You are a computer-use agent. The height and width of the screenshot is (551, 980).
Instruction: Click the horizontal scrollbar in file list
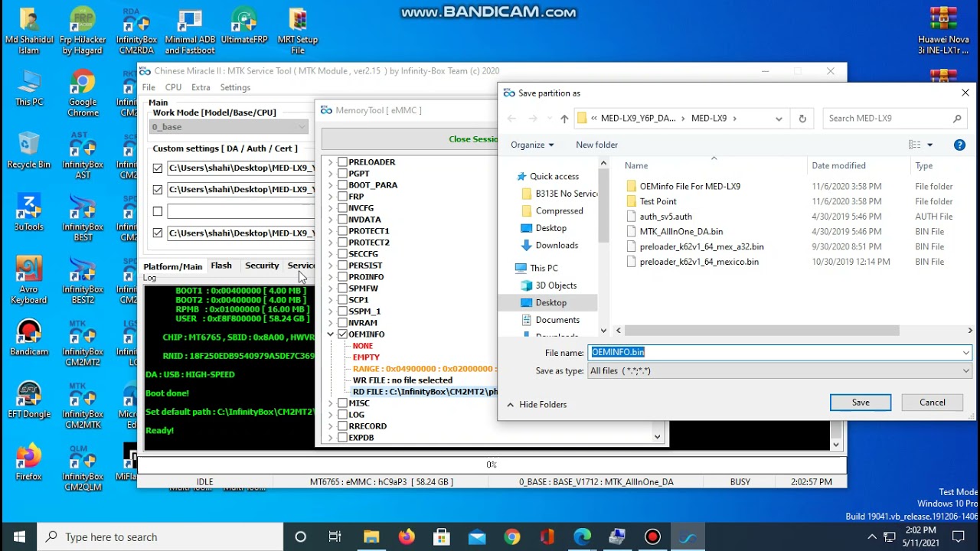tap(762, 331)
